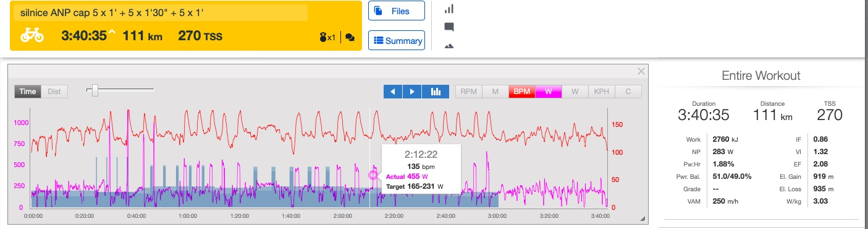The width and height of the screenshot is (868, 229).
Task: Open the Files button
Action: [397, 11]
